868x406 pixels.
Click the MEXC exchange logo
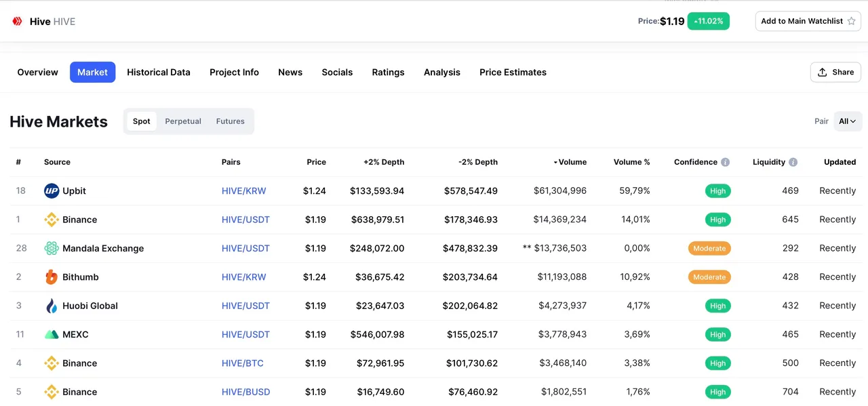(x=52, y=334)
